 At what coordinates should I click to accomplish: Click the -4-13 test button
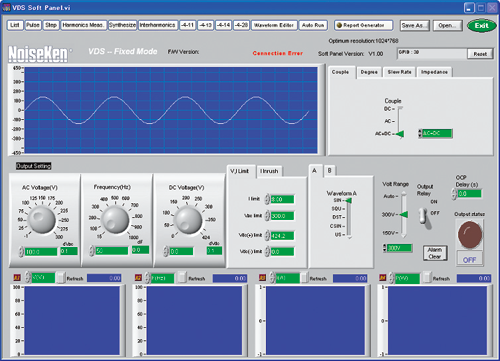[x=205, y=25]
